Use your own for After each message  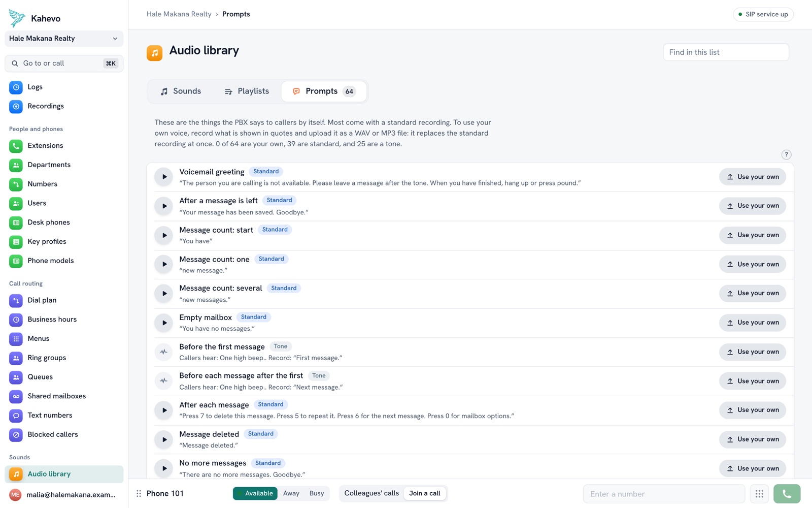coord(753,410)
